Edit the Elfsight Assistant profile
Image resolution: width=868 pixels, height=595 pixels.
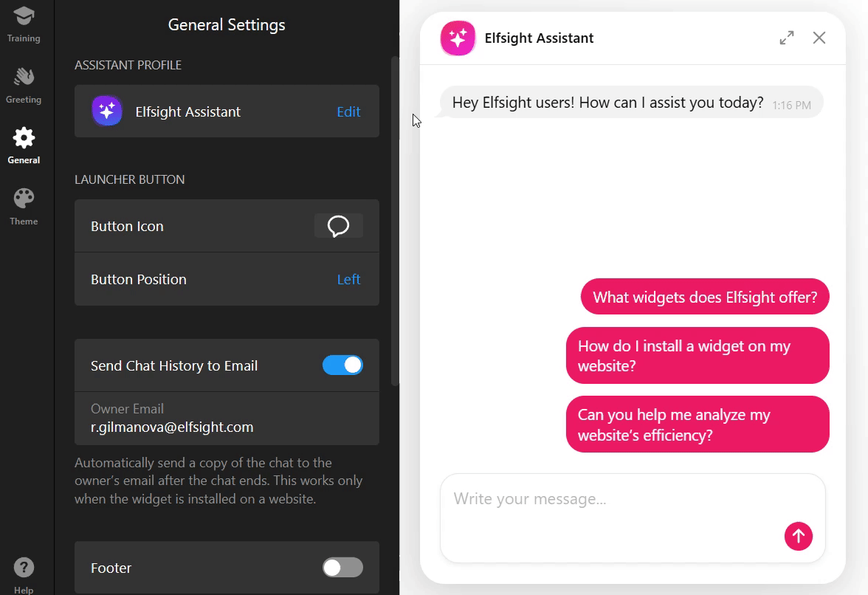click(x=348, y=111)
